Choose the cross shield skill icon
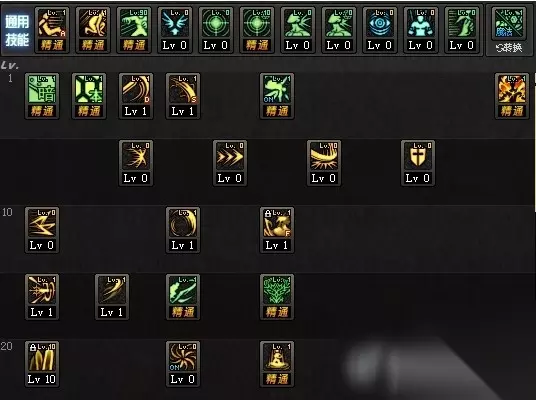This screenshot has height=400, width=536. pos(418,163)
